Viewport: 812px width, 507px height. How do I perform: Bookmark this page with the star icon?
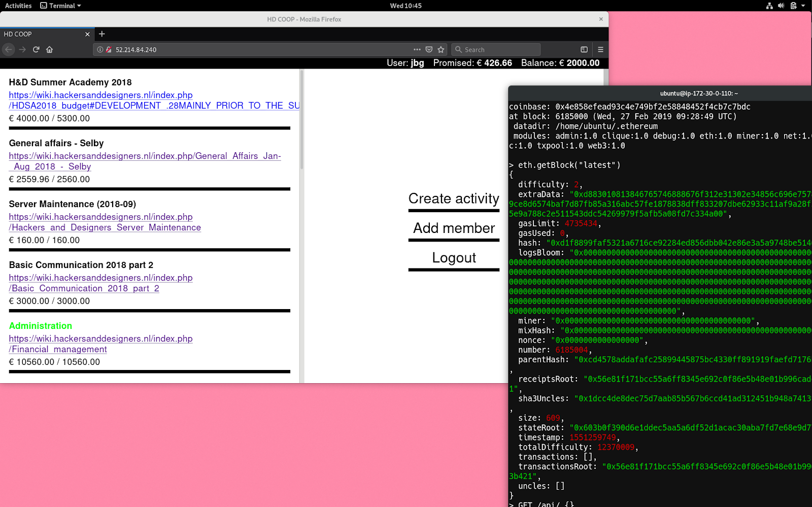[441, 49]
